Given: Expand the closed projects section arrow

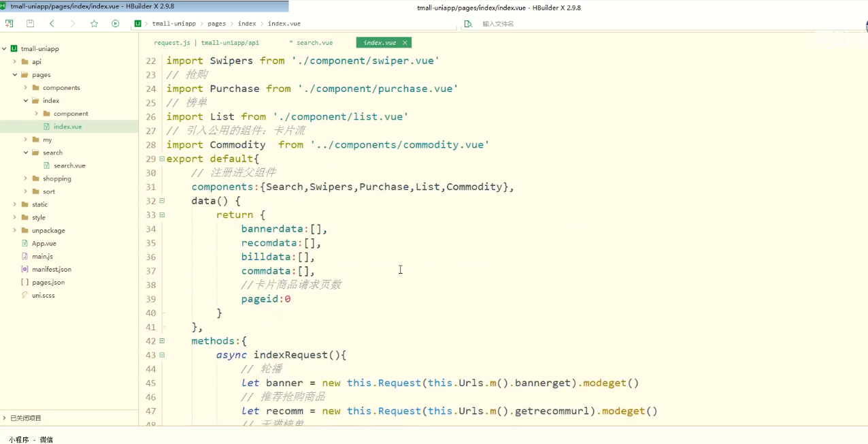Looking at the screenshot, I should (4, 418).
